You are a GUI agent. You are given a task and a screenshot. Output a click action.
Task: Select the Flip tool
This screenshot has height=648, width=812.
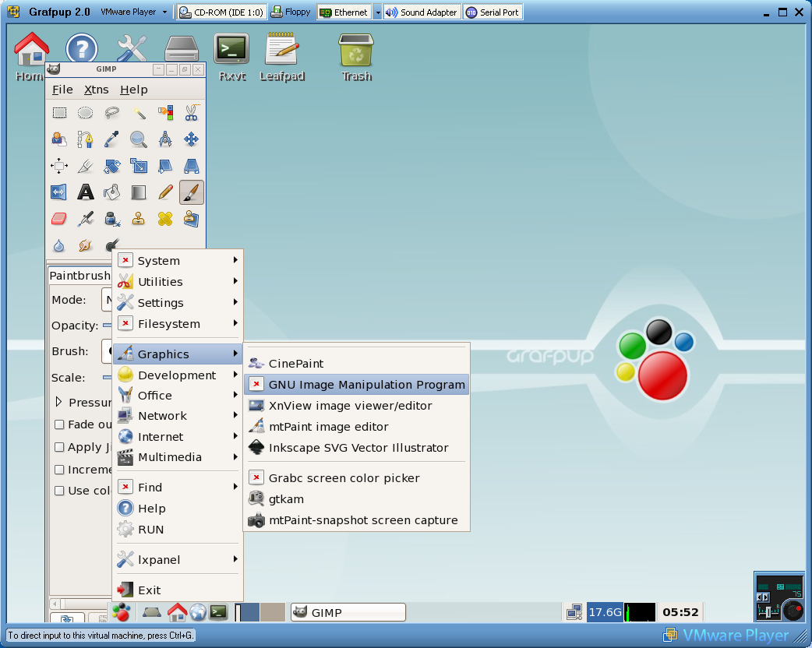click(59, 192)
